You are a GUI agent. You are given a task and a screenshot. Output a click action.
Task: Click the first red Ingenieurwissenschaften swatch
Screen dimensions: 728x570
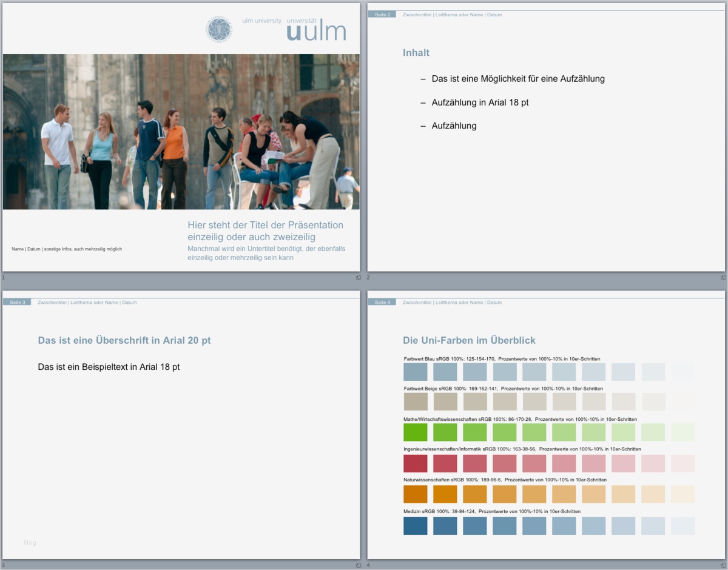[x=414, y=463]
